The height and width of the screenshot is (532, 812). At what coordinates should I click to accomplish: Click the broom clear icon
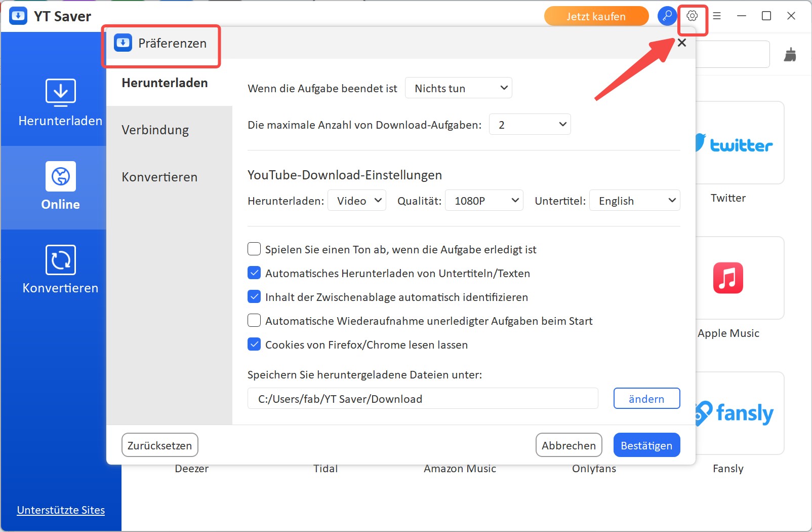[x=790, y=54]
